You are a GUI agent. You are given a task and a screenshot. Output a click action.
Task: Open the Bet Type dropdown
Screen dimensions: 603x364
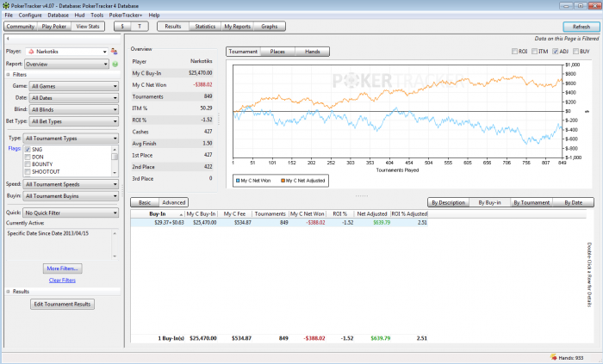(x=74, y=121)
